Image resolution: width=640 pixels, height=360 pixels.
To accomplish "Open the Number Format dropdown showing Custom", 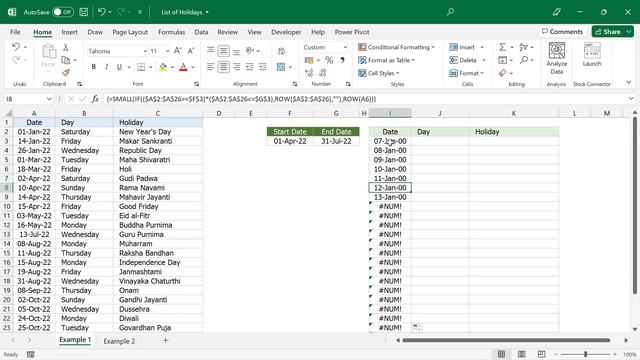I will (345, 47).
